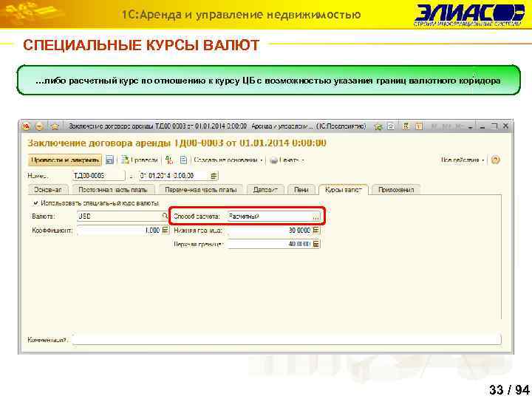This screenshot has width=532, height=399.
Task: Click the Нижняя граница value 30,0000
Action: 270,230
